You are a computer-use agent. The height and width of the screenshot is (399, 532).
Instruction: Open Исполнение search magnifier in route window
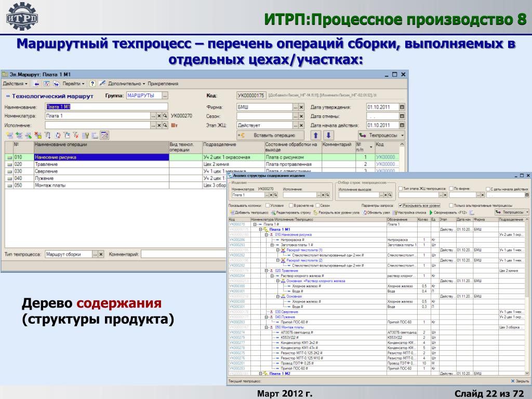click(165, 125)
